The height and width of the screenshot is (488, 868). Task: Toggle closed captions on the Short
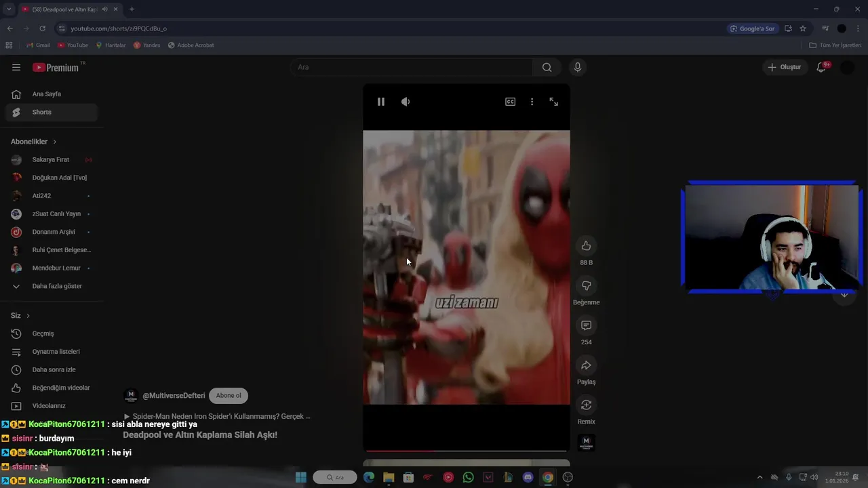click(510, 102)
